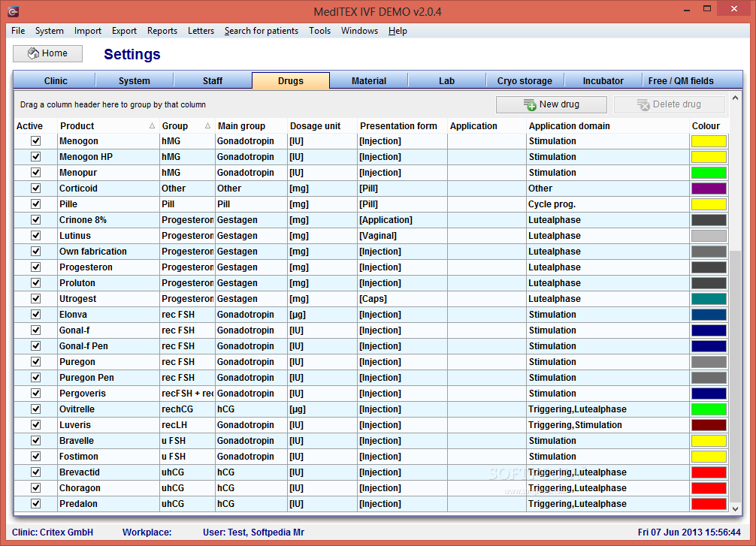Open the Letters menu

[201, 31]
